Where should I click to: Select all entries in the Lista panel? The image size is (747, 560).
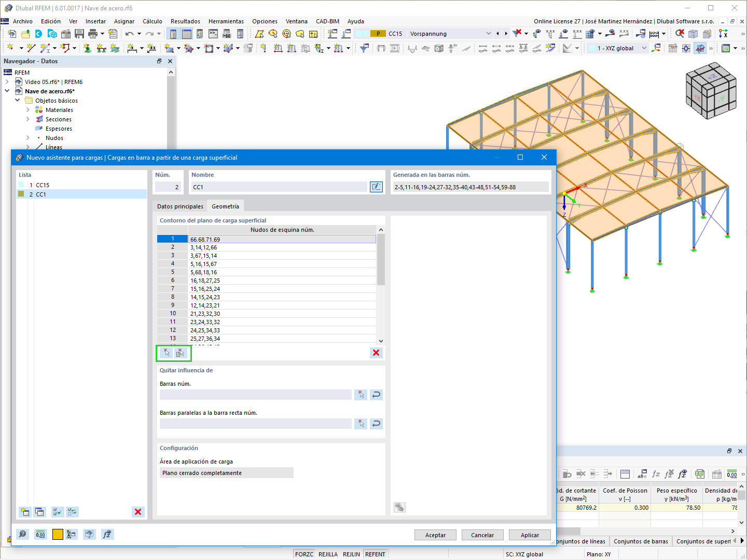[58, 512]
